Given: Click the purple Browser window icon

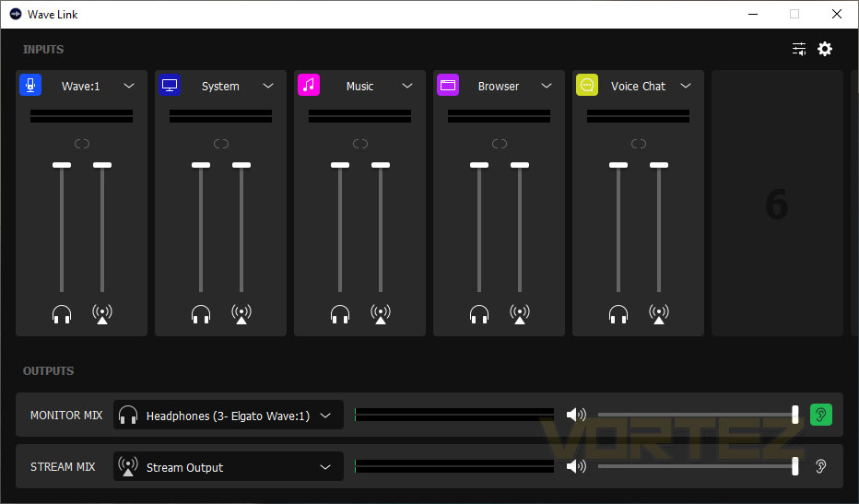Looking at the screenshot, I should pyautogui.click(x=448, y=86).
